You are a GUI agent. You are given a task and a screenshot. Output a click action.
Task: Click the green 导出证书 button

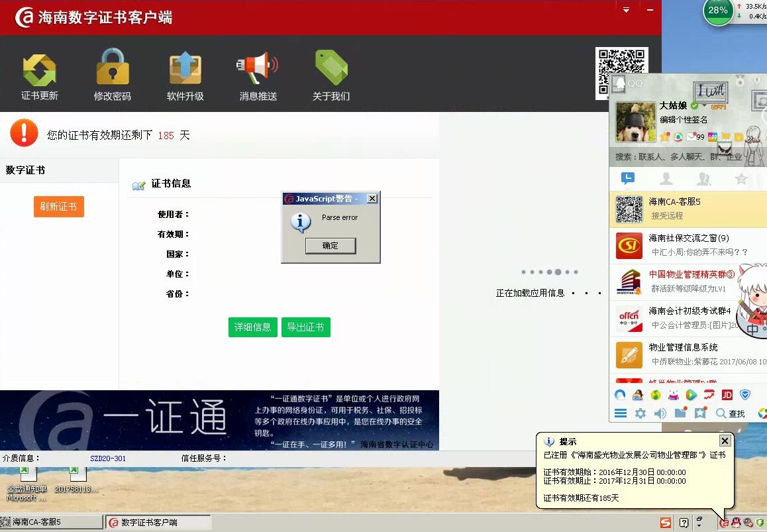point(306,327)
